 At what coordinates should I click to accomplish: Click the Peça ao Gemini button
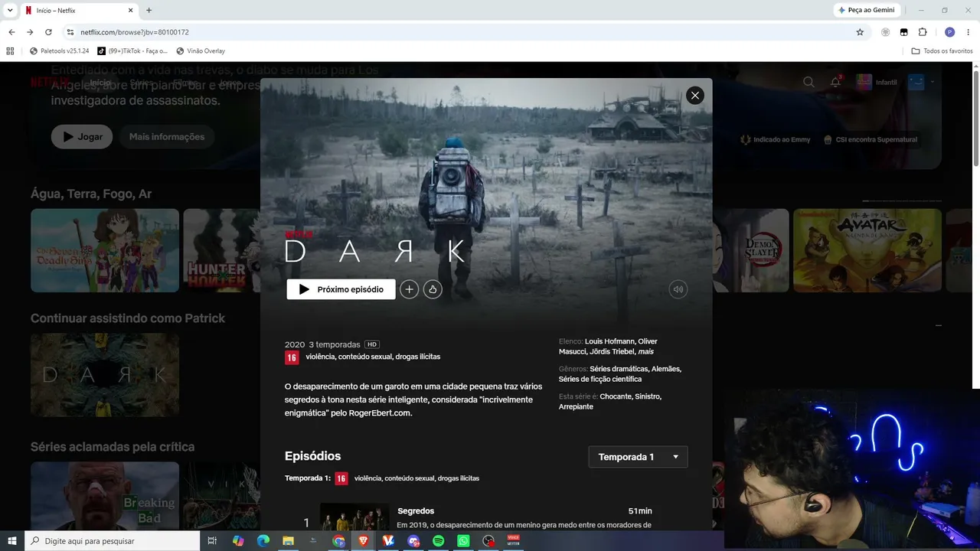point(867,10)
